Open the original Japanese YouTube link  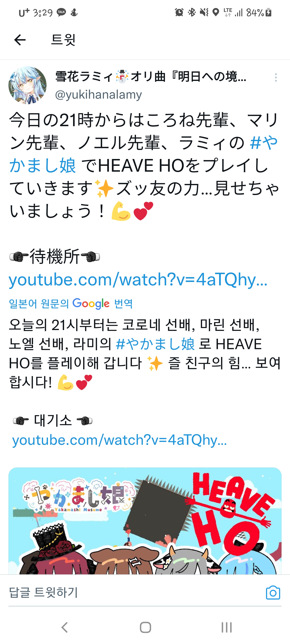pos(138,279)
